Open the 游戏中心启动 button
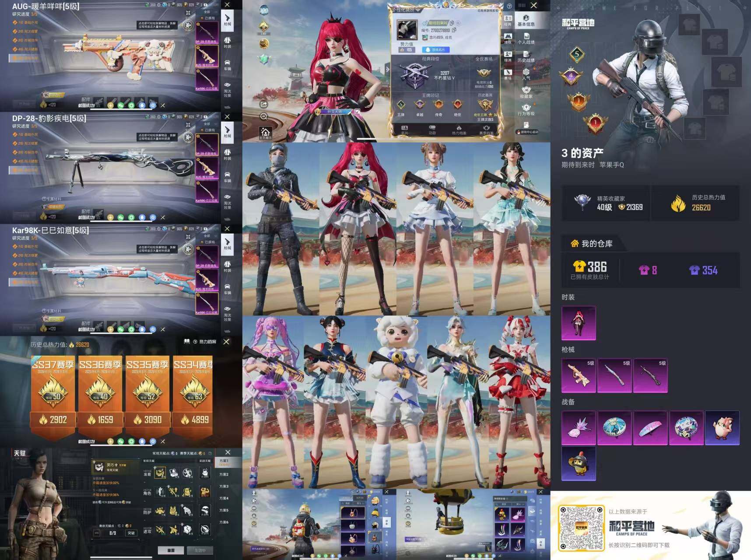Image resolution: width=751 pixels, height=560 pixels. (x=527, y=132)
